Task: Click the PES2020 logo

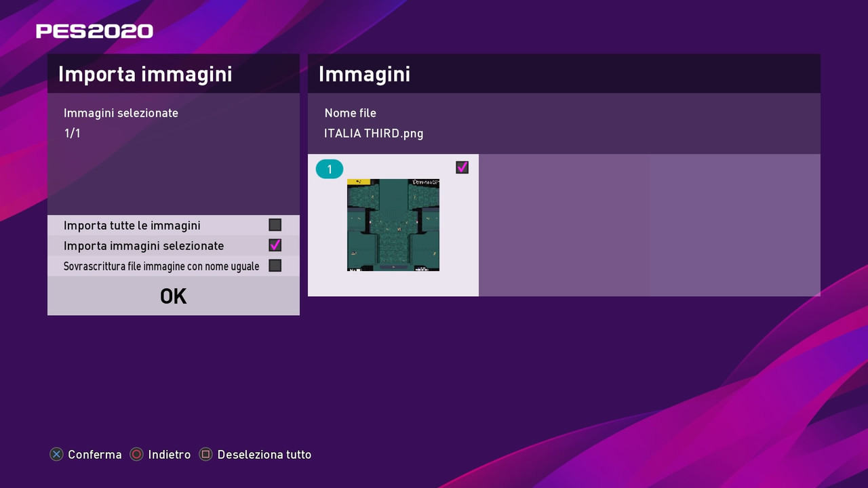Action: (94, 31)
